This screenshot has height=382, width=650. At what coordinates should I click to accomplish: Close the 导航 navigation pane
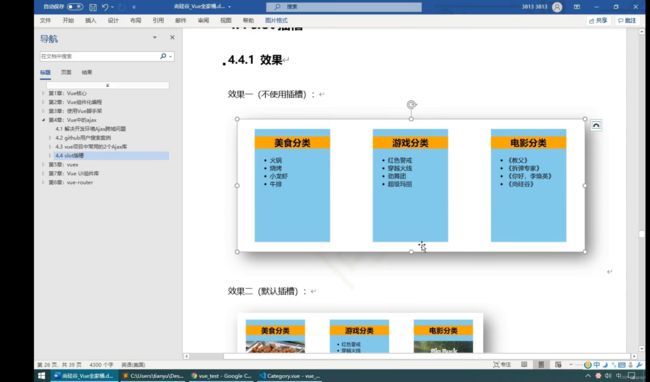click(172, 37)
